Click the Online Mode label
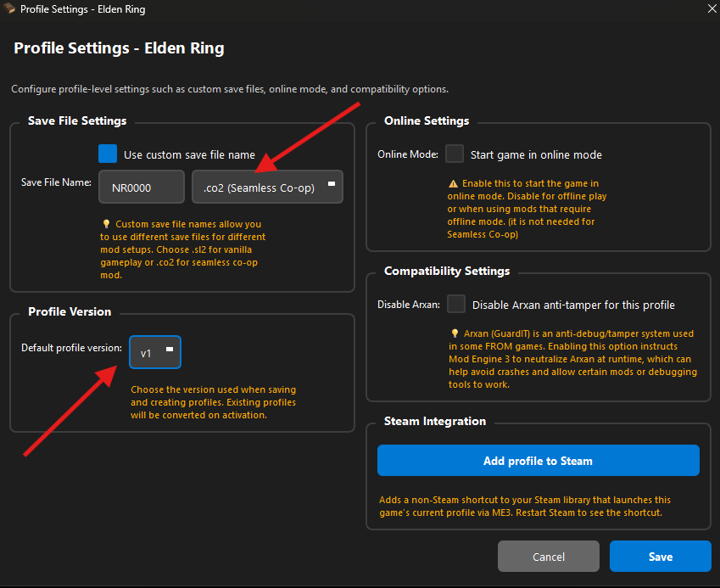Screen dimensions: 720x588 408,154
